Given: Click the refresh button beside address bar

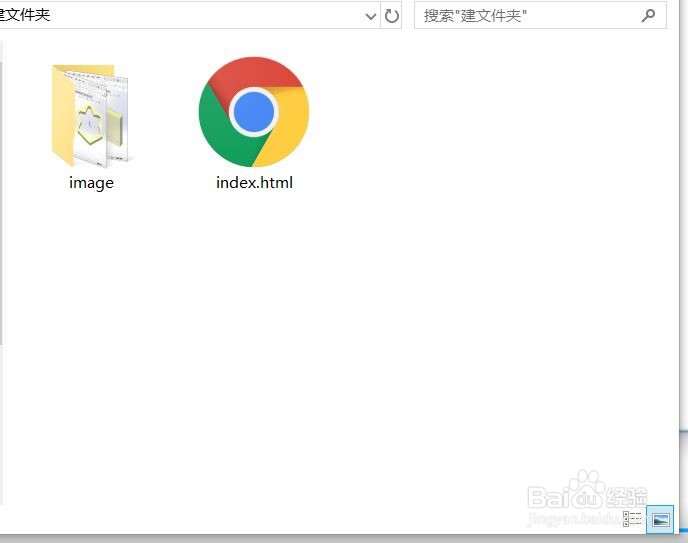Looking at the screenshot, I should coord(391,16).
